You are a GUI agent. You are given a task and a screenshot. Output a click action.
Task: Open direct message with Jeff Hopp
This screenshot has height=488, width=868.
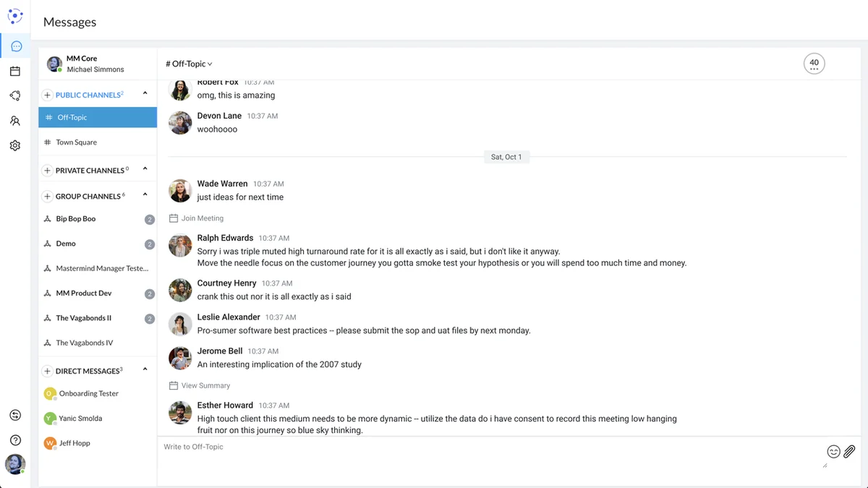click(75, 443)
